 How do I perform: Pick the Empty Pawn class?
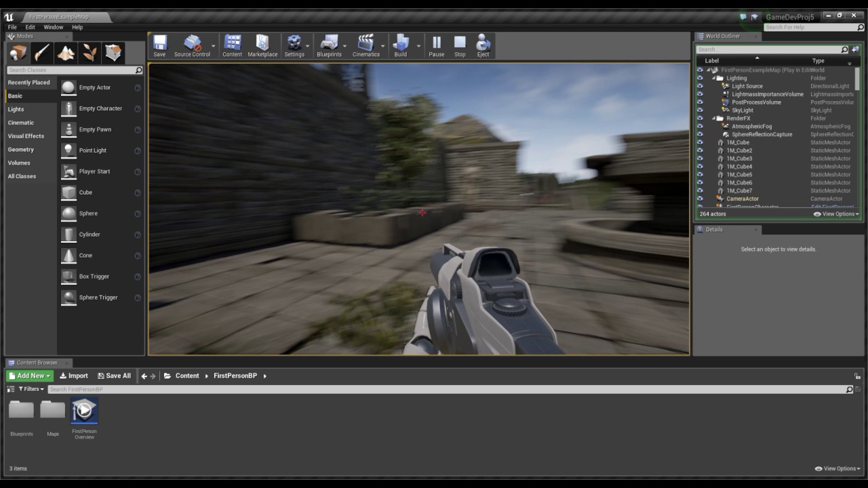coord(100,129)
